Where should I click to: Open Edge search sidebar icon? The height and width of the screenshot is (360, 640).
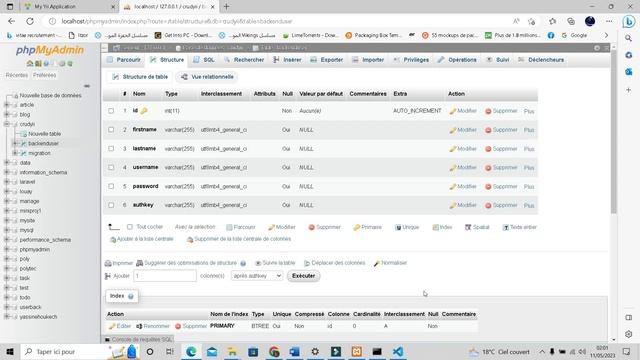[629, 38]
